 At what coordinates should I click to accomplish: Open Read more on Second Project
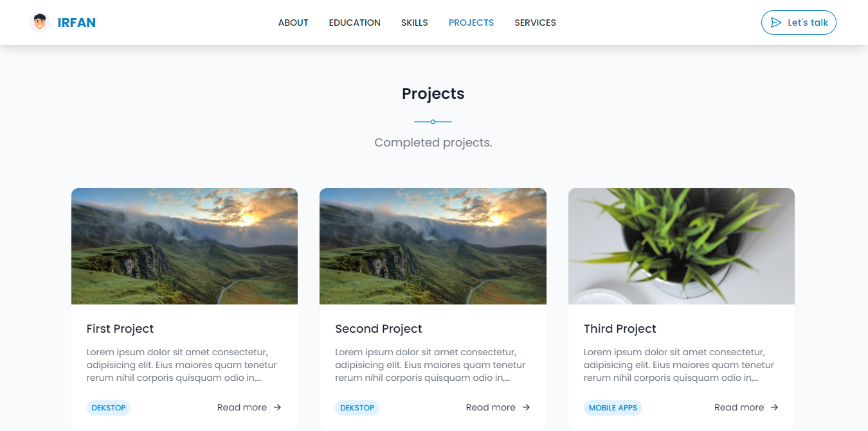coord(491,407)
